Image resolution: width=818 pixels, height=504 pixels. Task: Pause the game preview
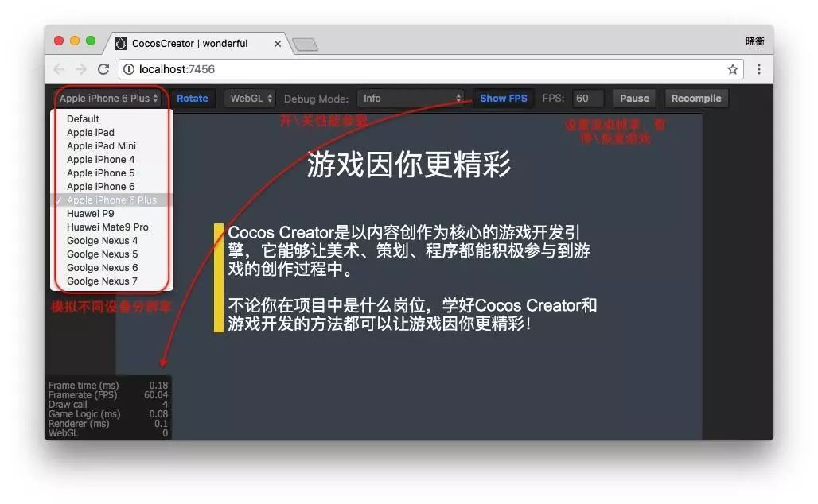634,98
